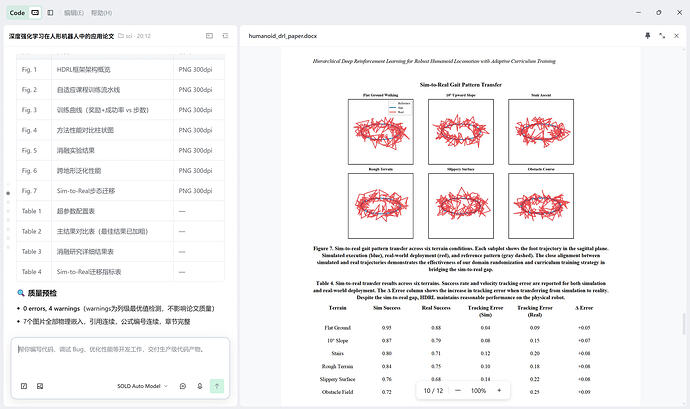This screenshot has height=409, width=690.
Task: Click the document vertical scrollbar thumb
Action: click(x=683, y=324)
